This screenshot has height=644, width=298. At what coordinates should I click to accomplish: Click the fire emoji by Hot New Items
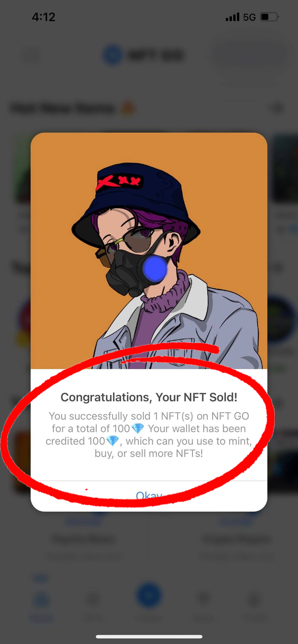(x=127, y=108)
